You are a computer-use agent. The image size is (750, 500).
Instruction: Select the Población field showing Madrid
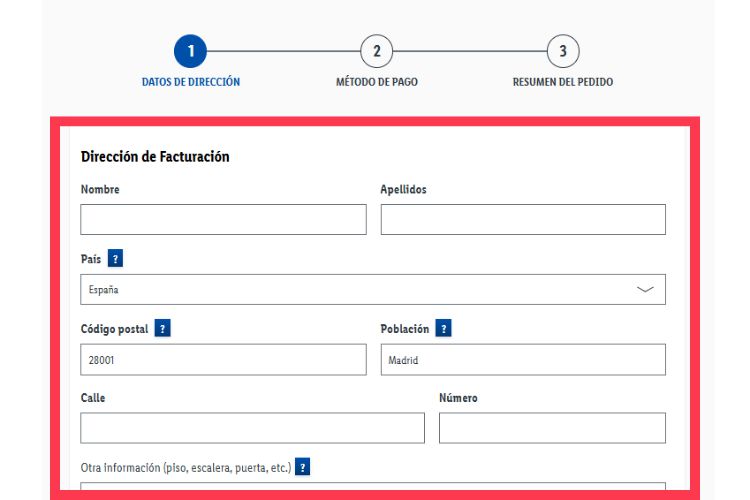pos(523,360)
